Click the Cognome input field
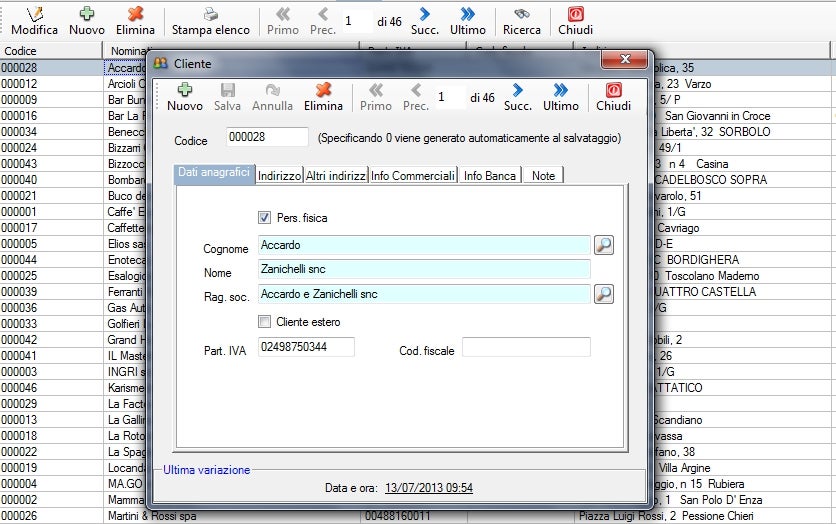The height and width of the screenshot is (524, 836). tap(424, 245)
